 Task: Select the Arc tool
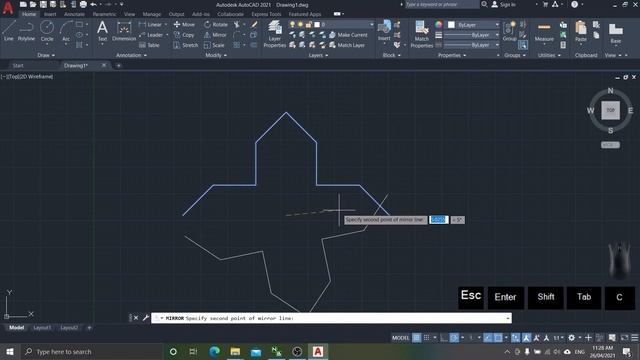click(66, 31)
